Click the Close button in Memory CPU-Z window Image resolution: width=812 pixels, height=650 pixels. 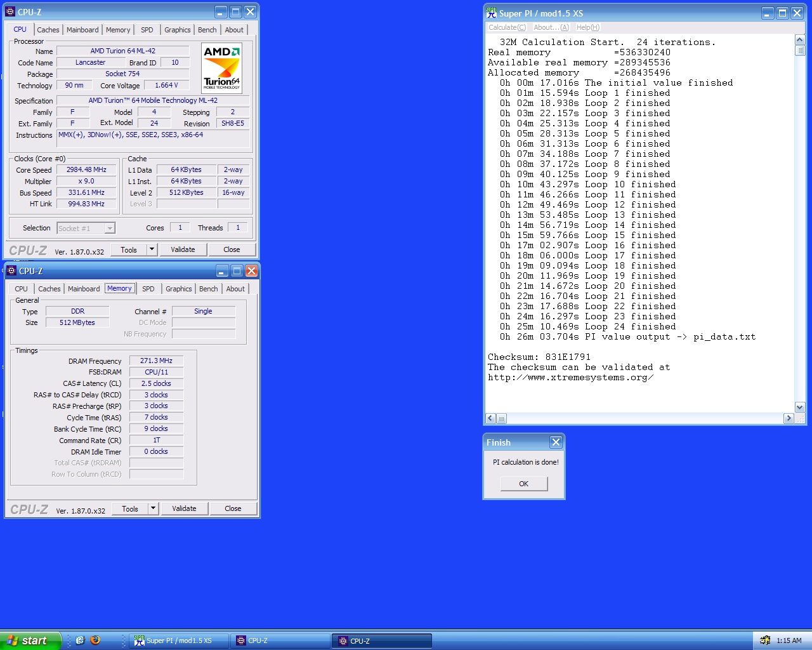(x=233, y=509)
